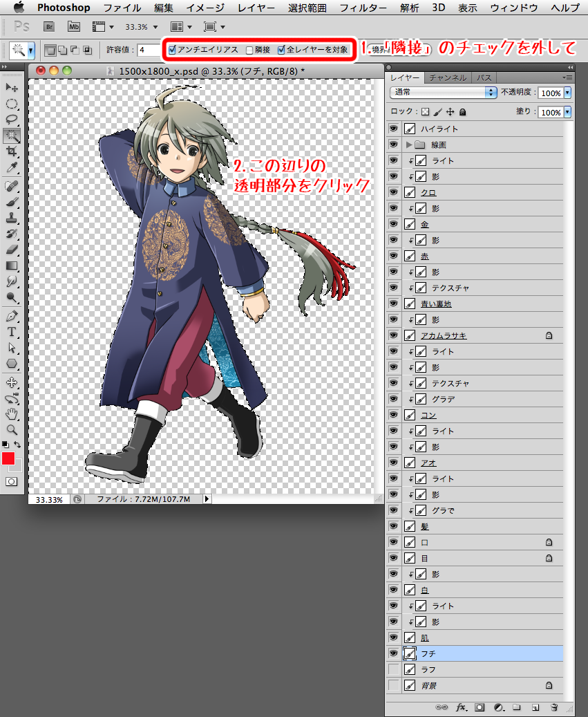Screen dimensions: 588x717
Task: Select the Zoom tool in toolbox
Action: click(12, 430)
